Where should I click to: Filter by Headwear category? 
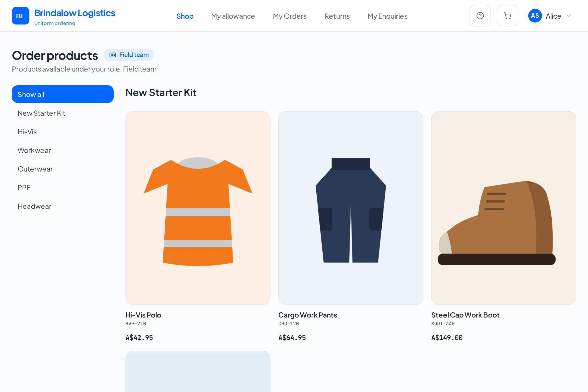(63, 206)
